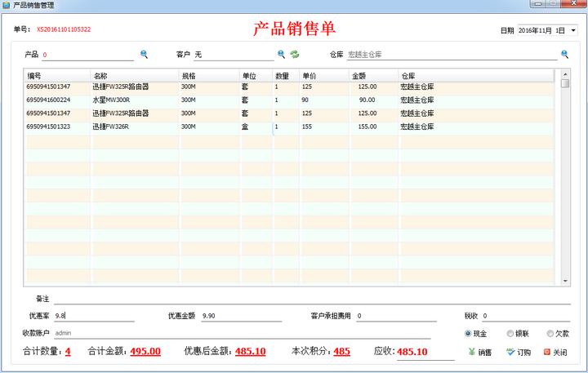The height and width of the screenshot is (373, 588).
Task: Open the 日期 date picker dropdown
Action: point(572,30)
